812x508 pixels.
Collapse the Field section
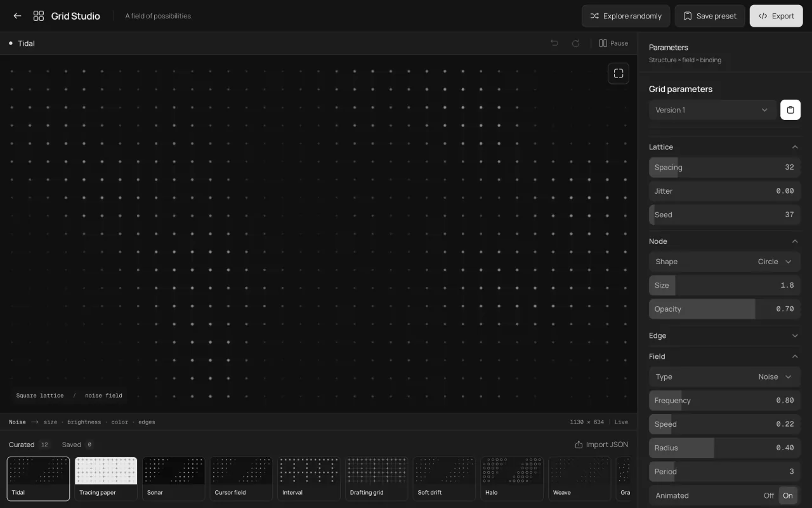coord(724,356)
